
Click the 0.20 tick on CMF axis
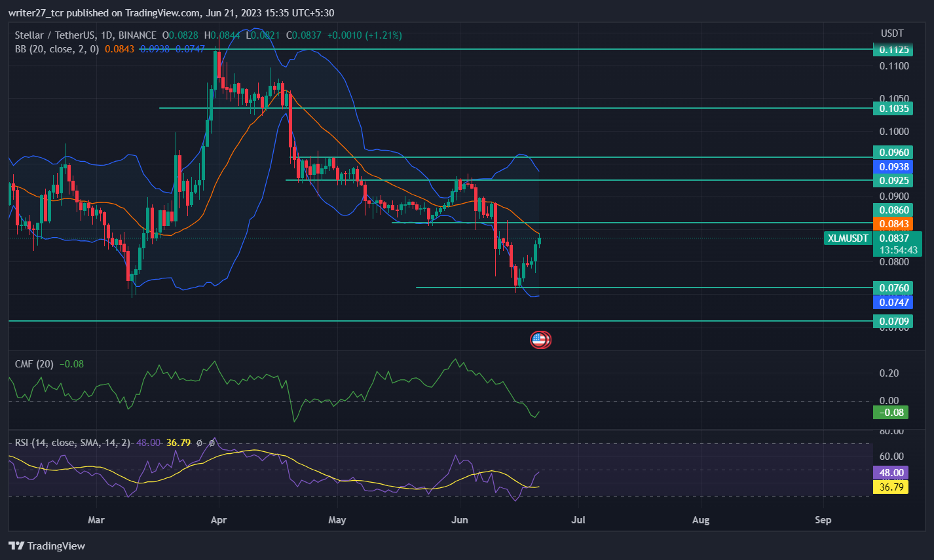coord(889,373)
